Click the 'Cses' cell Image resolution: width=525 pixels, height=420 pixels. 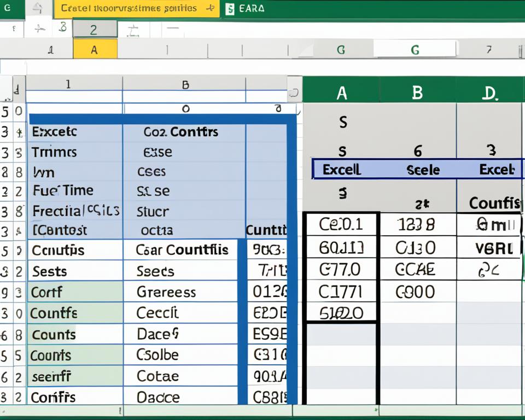click(x=184, y=172)
